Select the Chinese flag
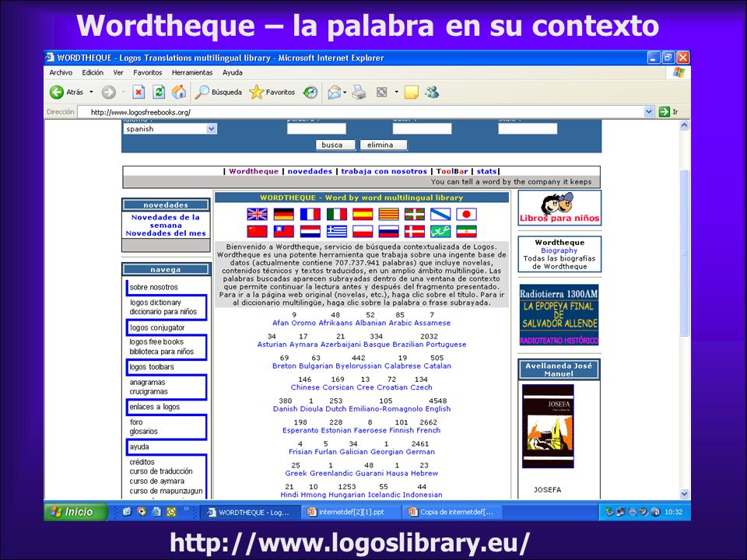 [x=258, y=232]
